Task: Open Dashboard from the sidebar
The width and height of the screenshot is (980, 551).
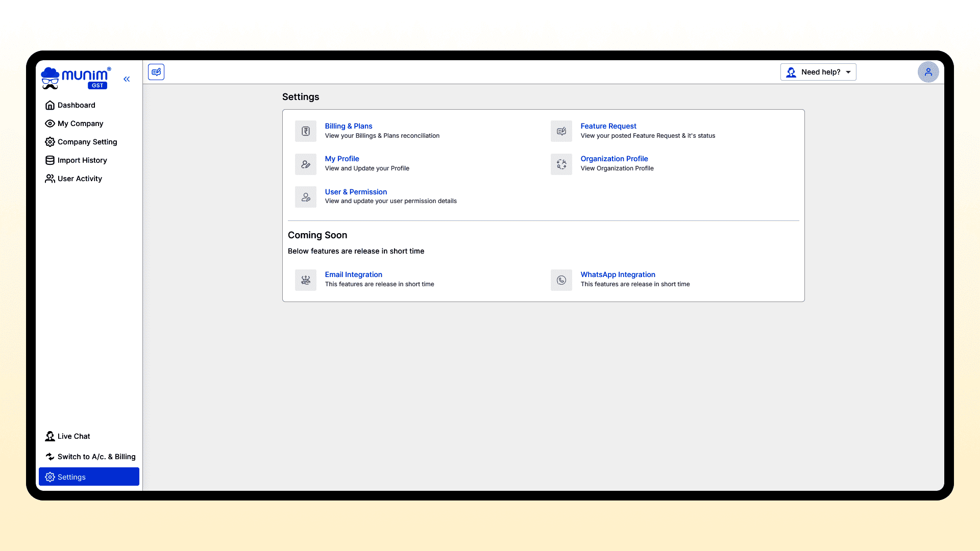Action: tap(76, 105)
